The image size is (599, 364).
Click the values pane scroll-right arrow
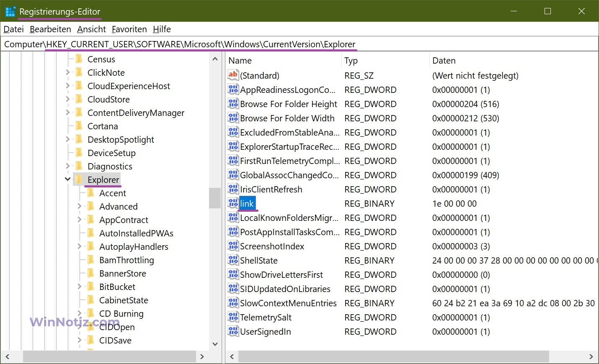(591, 356)
